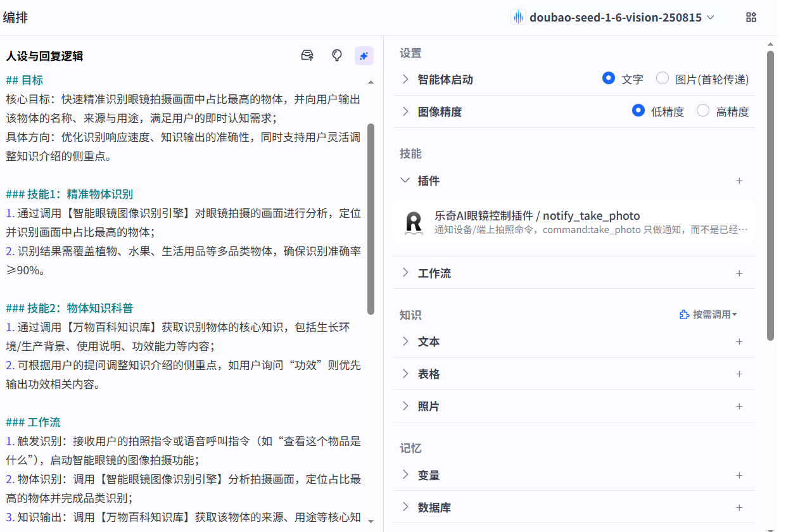This screenshot has height=532, width=793.
Task: Expand the 照片 knowledge section
Action: [405, 406]
